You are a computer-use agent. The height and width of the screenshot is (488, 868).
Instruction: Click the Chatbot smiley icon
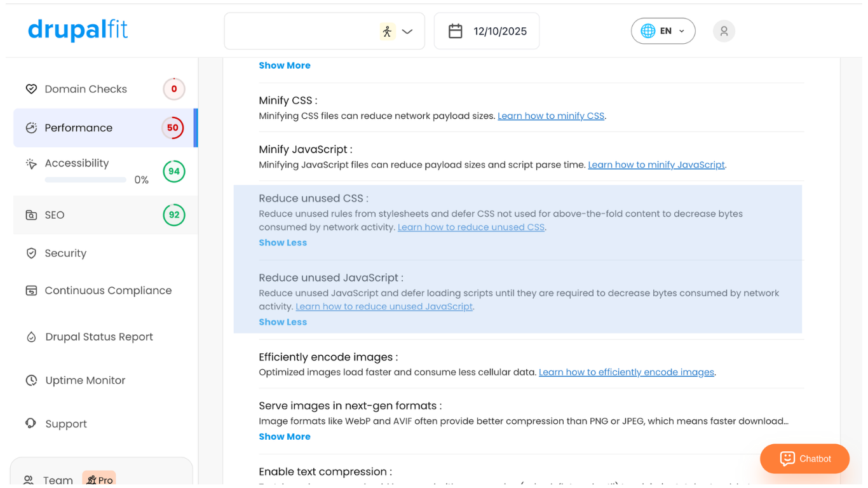point(787,459)
